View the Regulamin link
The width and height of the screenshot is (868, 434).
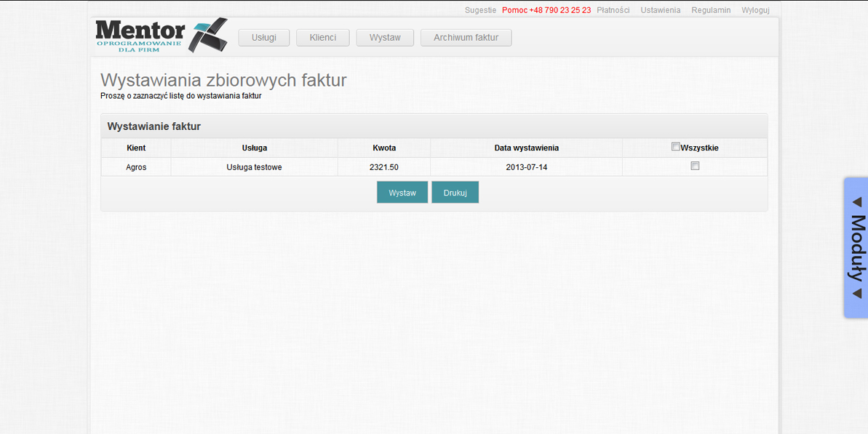711,10
